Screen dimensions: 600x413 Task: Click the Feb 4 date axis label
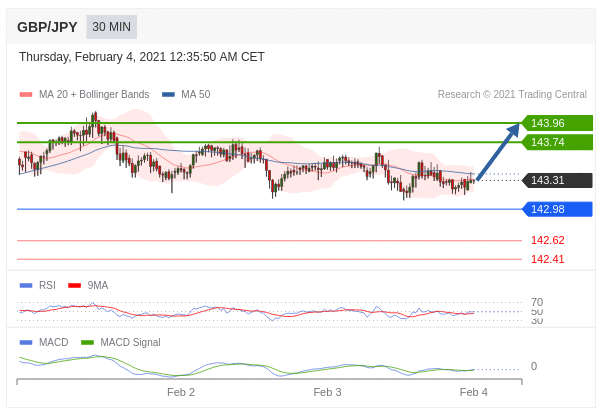coord(474,392)
